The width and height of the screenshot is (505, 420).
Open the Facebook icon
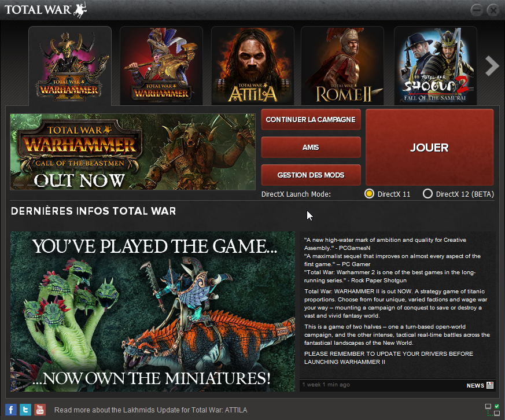[11, 410]
